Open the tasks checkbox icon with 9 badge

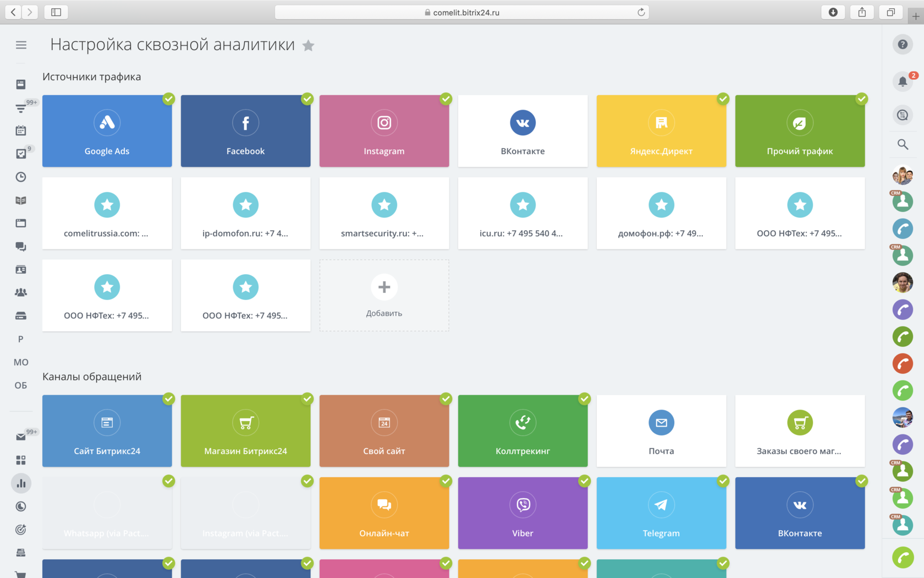[21, 154]
